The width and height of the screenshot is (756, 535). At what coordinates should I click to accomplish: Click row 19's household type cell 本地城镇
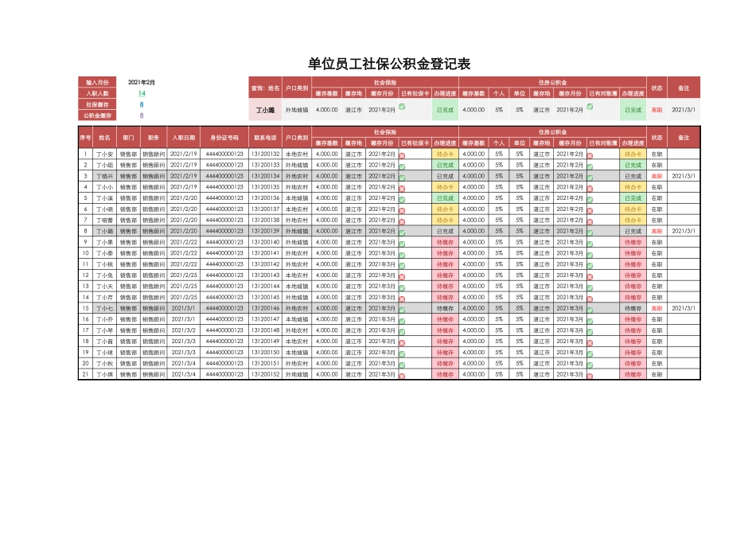(297, 353)
